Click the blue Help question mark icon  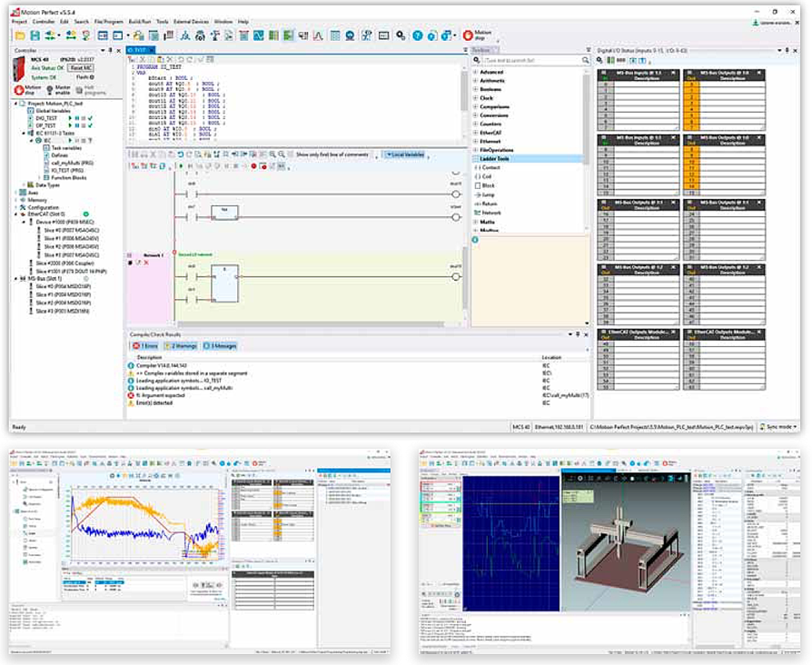[418, 35]
